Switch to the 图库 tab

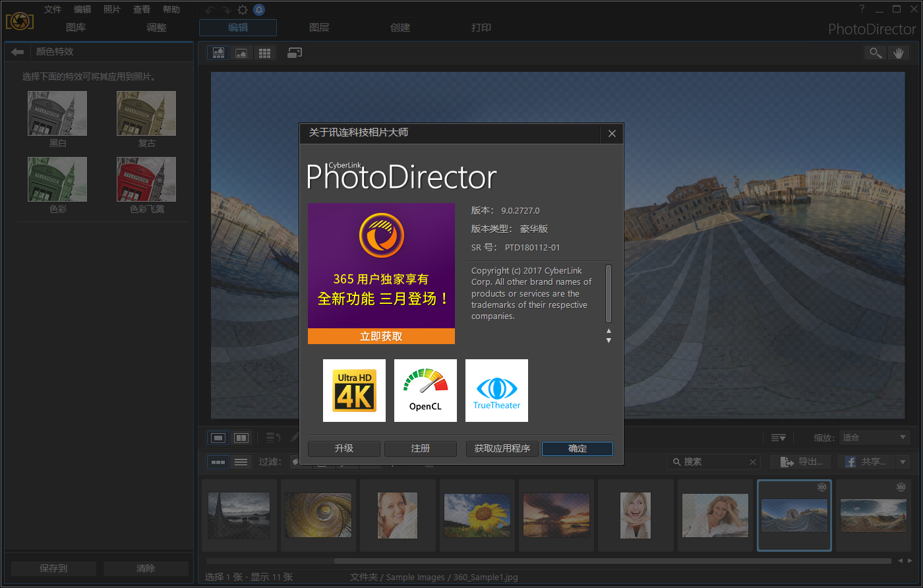[x=76, y=28]
